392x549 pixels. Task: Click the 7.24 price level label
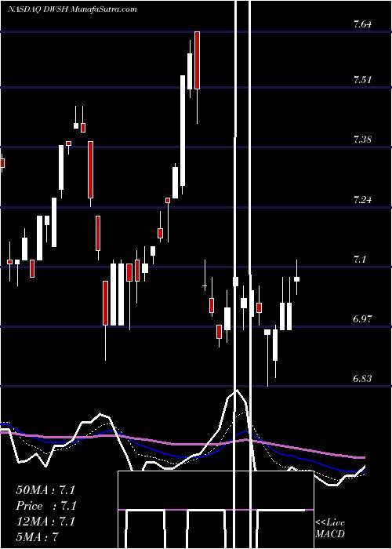[x=362, y=200]
